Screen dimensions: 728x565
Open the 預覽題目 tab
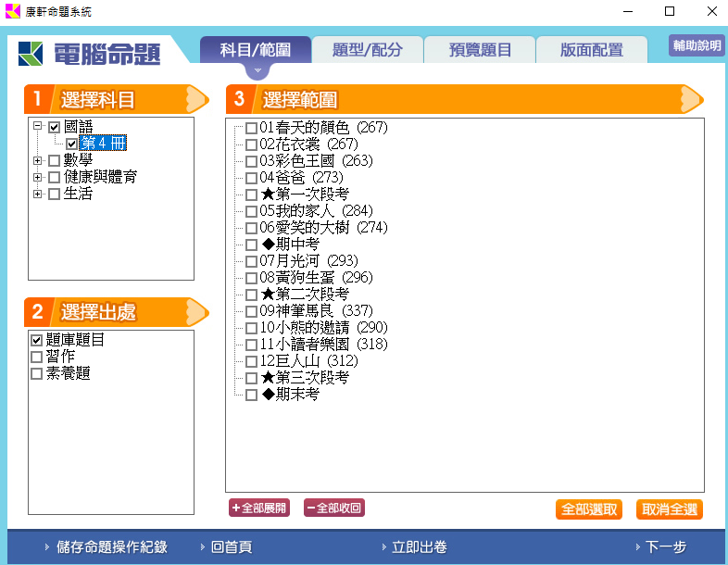480,50
